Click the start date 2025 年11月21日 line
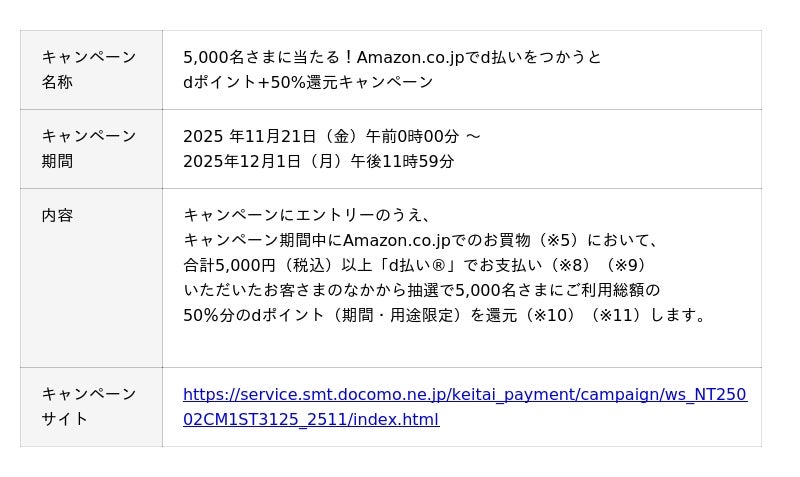 click(331, 136)
